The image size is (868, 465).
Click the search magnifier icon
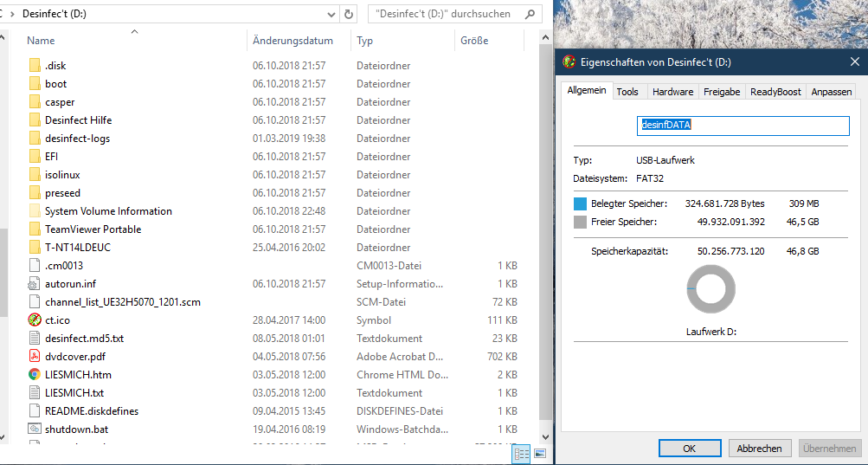[x=530, y=14]
